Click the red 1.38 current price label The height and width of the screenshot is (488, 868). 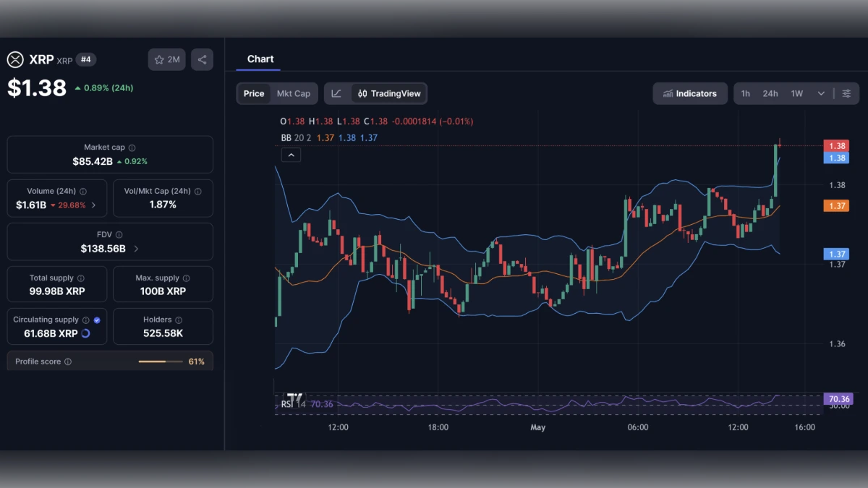(x=836, y=146)
